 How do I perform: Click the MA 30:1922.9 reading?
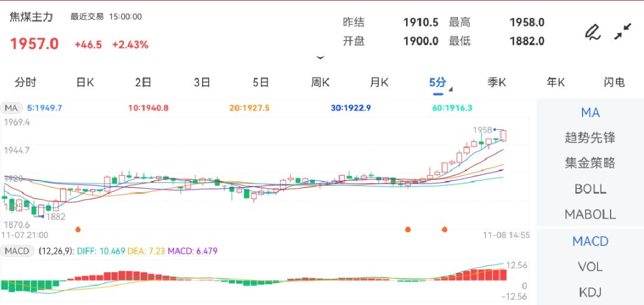point(351,108)
